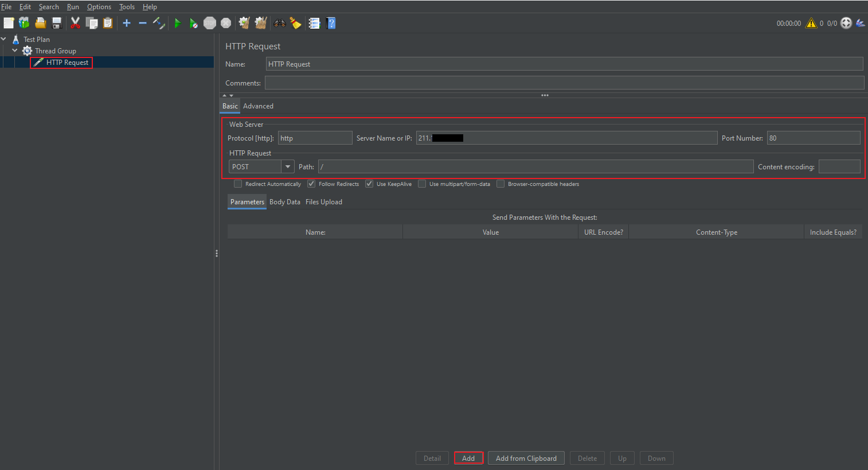Click the Up button
The width and height of the screenshot is (868, 470).
(622, 458)
